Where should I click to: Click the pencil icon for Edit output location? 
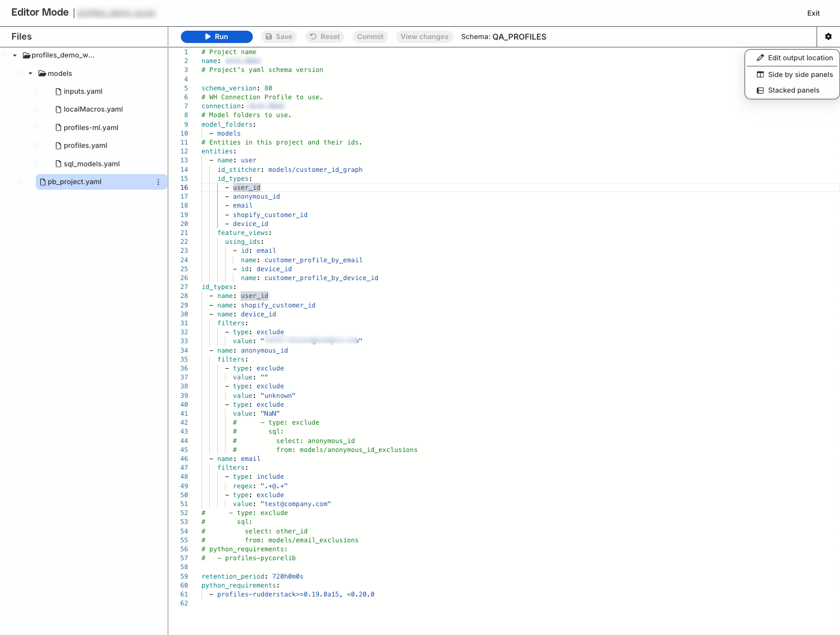point(760,58)
